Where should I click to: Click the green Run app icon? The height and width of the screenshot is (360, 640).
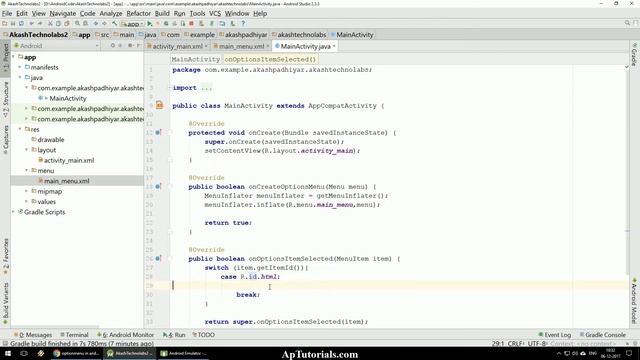point(150,24)
